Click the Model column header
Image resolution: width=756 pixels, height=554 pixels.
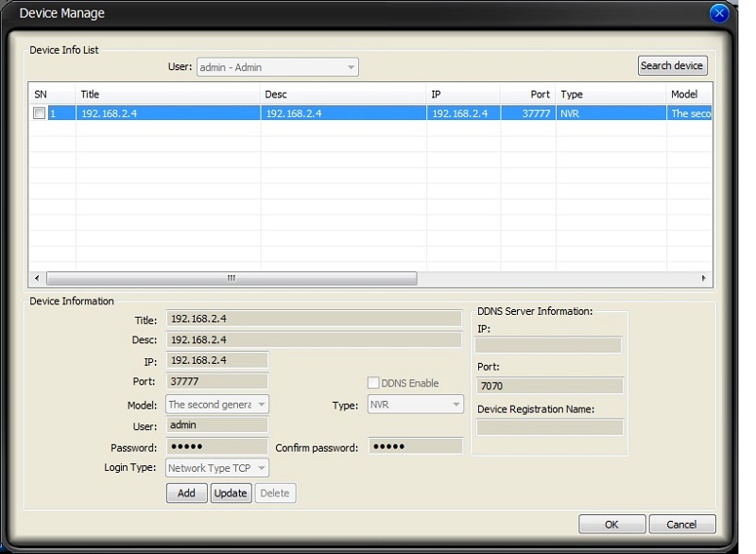pyautogui.click(x=689, y=94)
